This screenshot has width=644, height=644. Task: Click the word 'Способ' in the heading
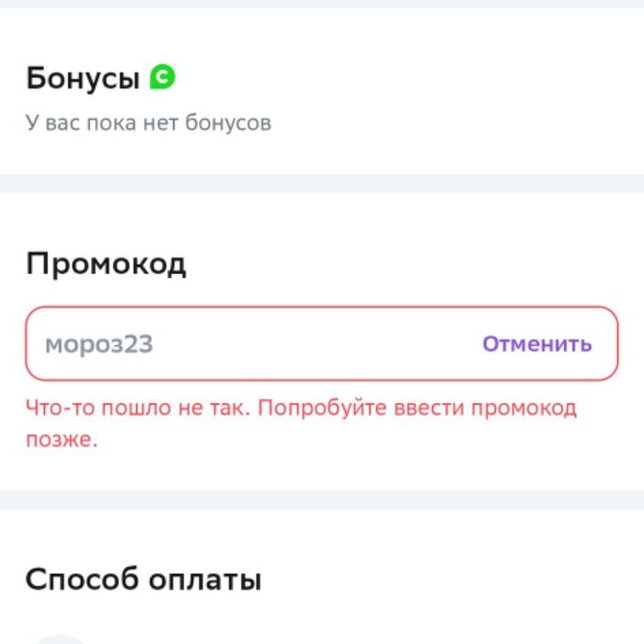point(80,581)
